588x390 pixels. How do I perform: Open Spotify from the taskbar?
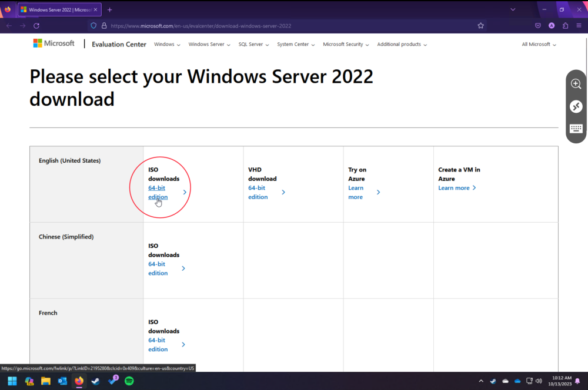click(x=129, y=381)
